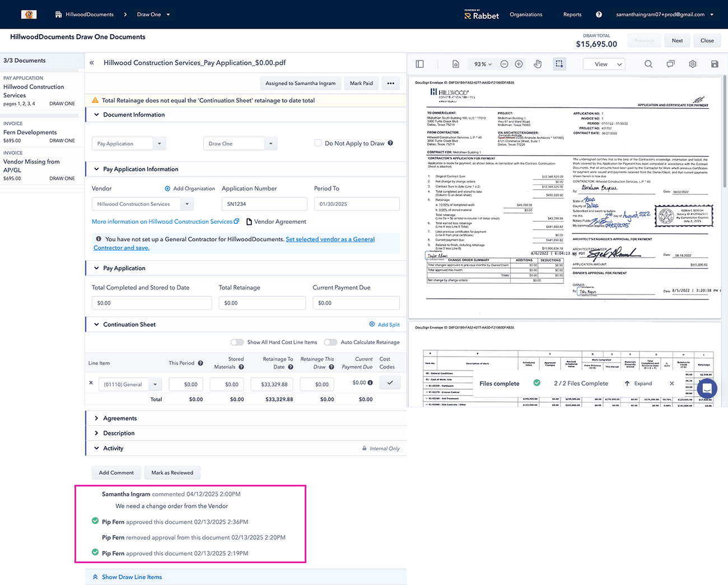Open the PDF comments panel icon
The image size is (728, 585).
point(670,64)
